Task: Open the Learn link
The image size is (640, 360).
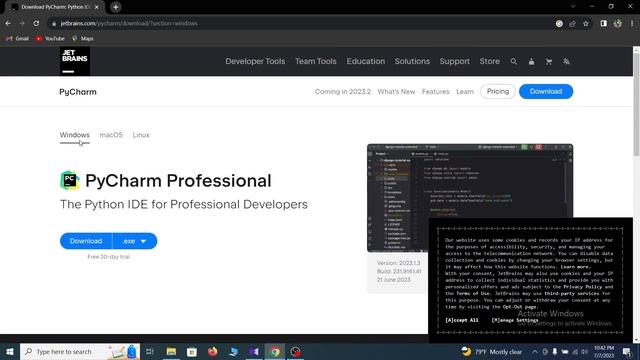Action: point(465,91)
